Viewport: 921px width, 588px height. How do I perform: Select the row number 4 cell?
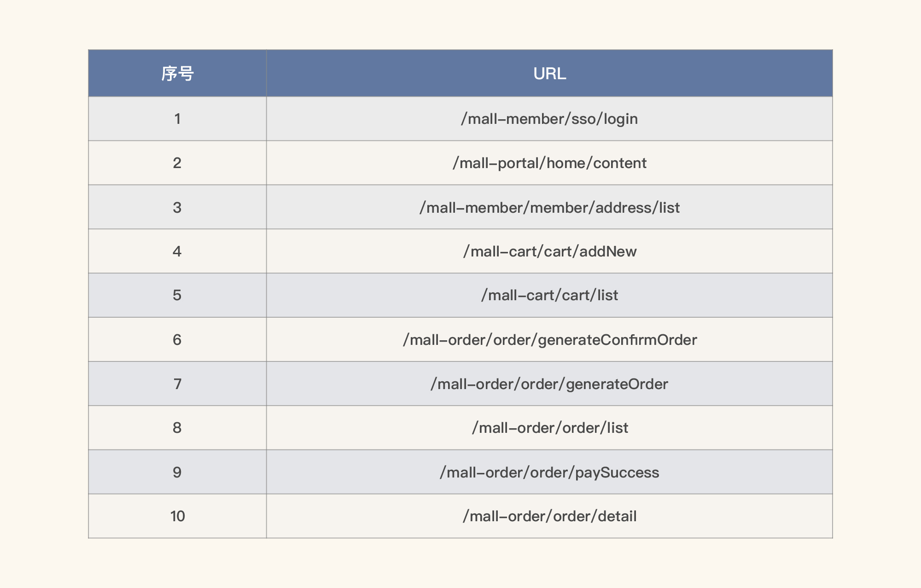pos(177,252)
